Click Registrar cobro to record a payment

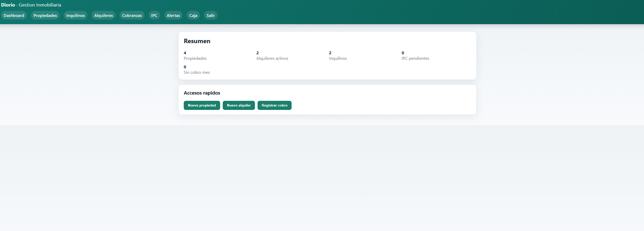[x=274, y=105]
